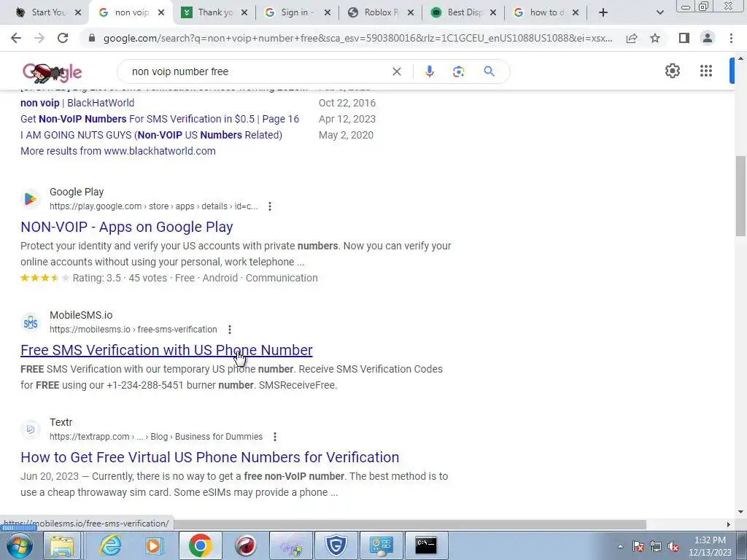
Task: Open options for Textr result
Action: 275,437
